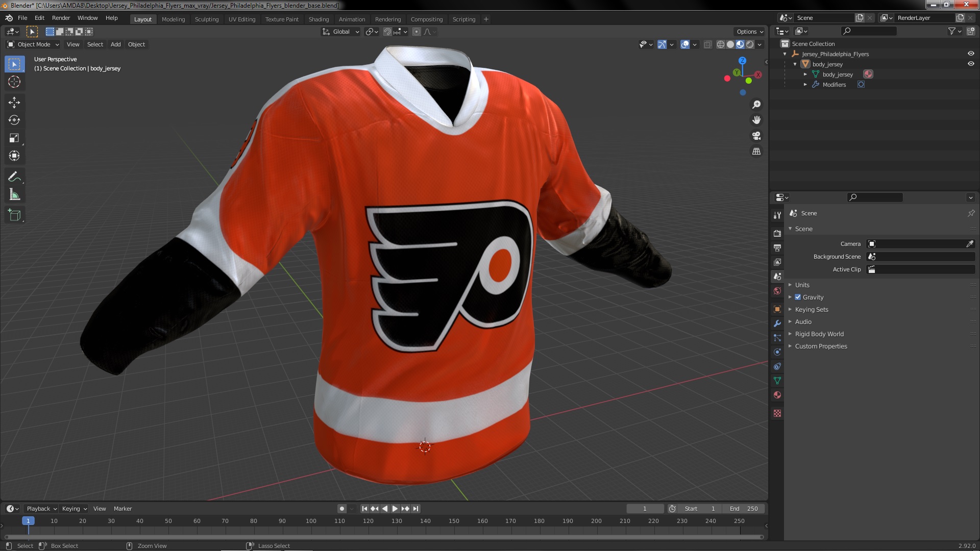Image resolution: width=980 pixels, height=551 pixels.
Task: Switch to the UV Editing workspace tab
Action: (242, 19)
